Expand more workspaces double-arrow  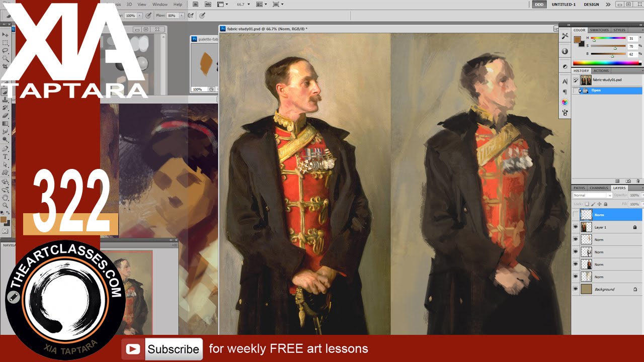click(608, 4)
